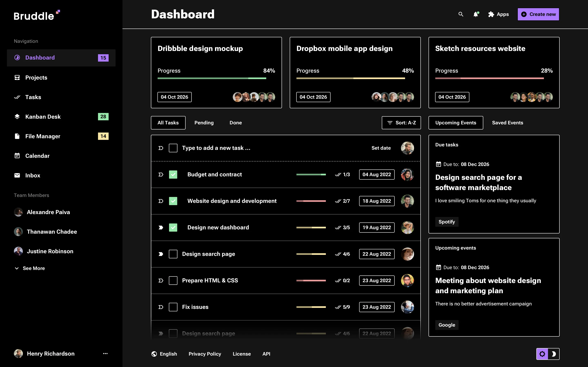Toggle dark mode with the moon switch
This screenshot has height=367, width=588.
554,354
